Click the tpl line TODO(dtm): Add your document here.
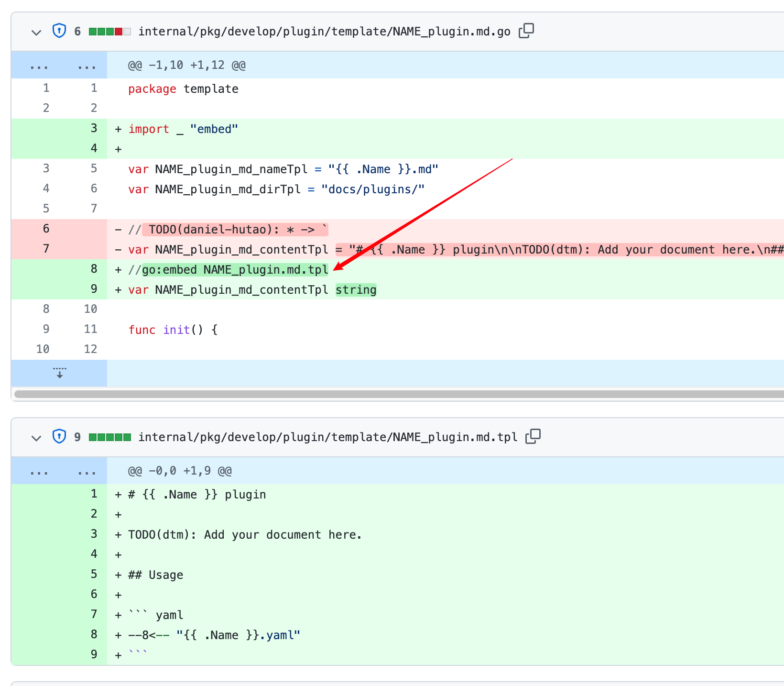 coord(245,535)
